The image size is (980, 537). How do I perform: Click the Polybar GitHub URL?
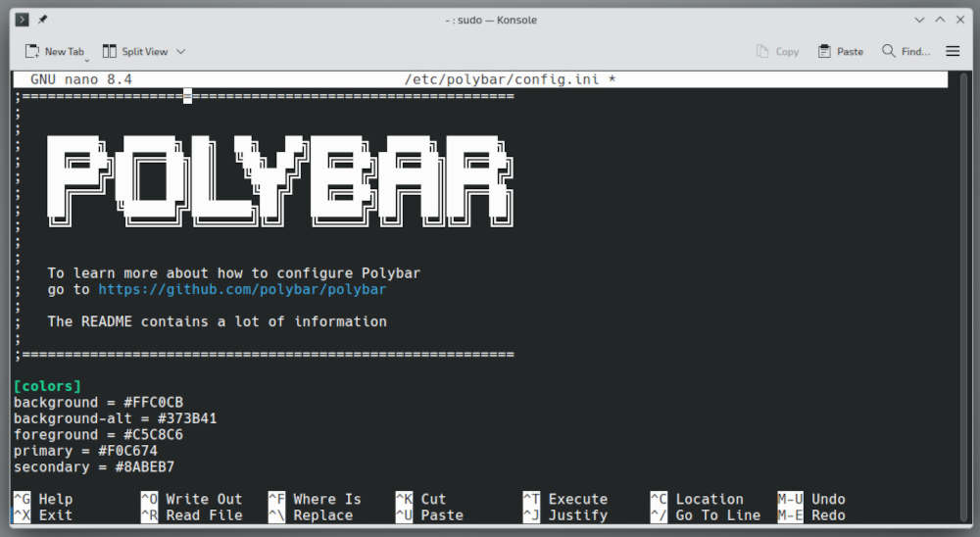point(242,290)
